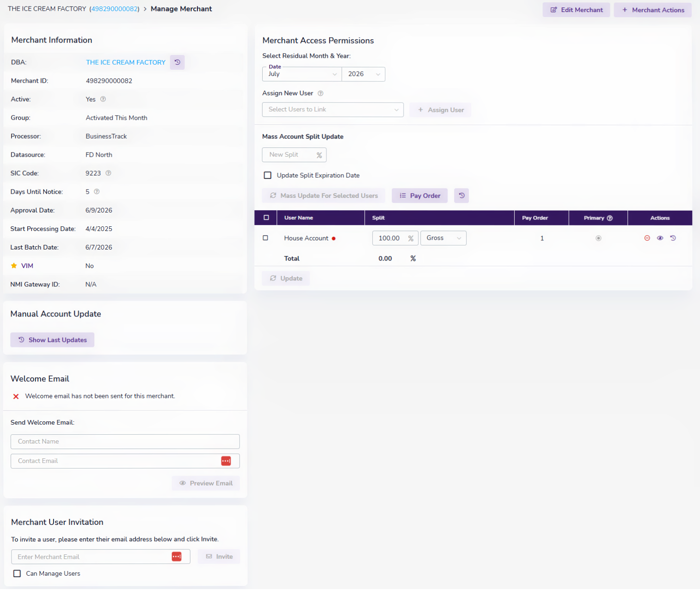Click help icon in Primary column header
700x590 pixels.
[610, 218]
